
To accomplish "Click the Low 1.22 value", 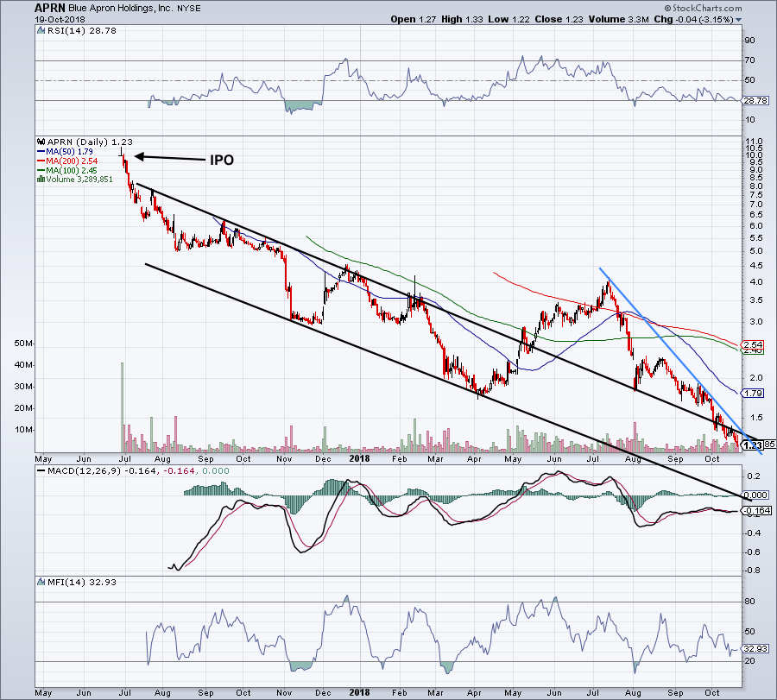I will pos(509,19).
